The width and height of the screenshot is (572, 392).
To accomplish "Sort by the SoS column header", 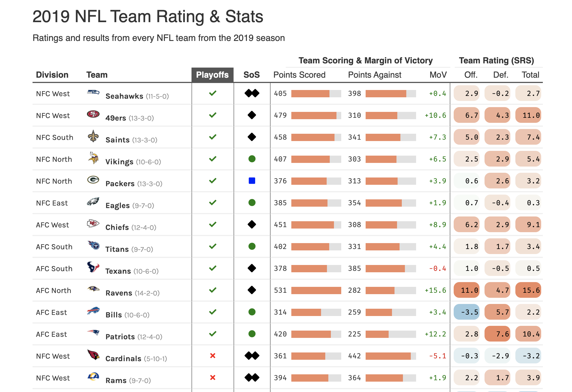I will [252, 75].
